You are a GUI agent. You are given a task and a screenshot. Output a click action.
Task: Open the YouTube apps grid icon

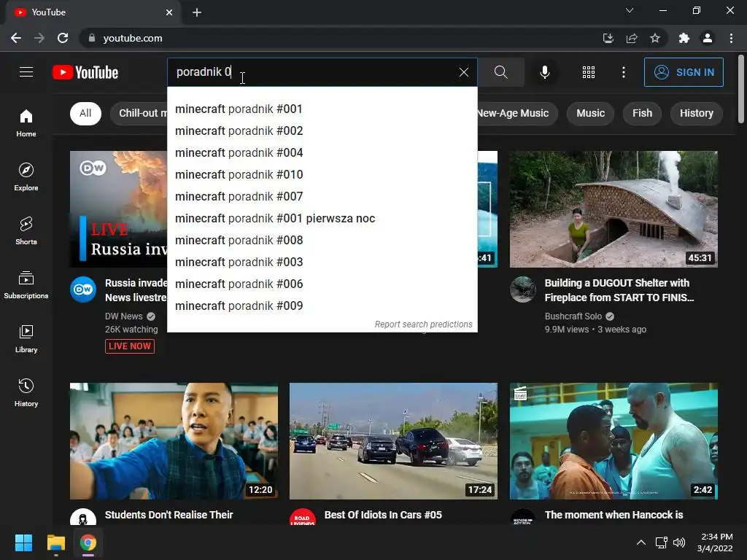click(589, 72)
